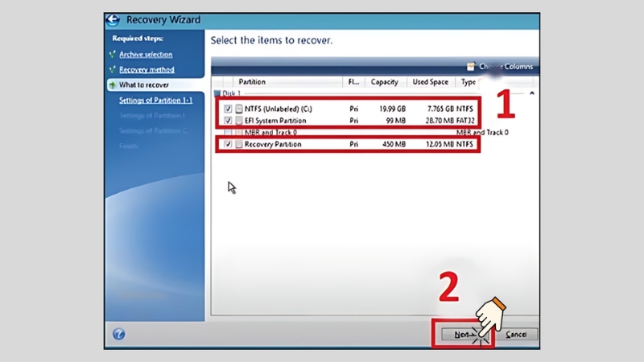Go to Recovery method step
Image resolution: width=644 pixels, height=362 pixels.
coord(147,70)
